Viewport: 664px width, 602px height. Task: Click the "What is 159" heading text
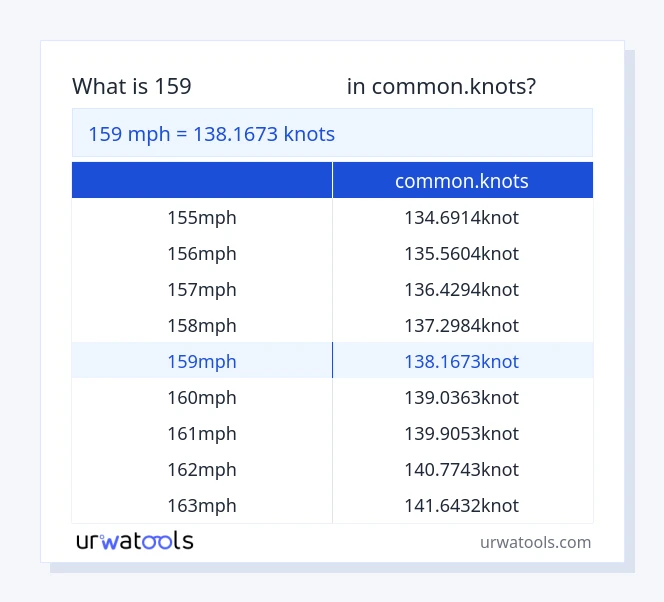click(132, 86)
